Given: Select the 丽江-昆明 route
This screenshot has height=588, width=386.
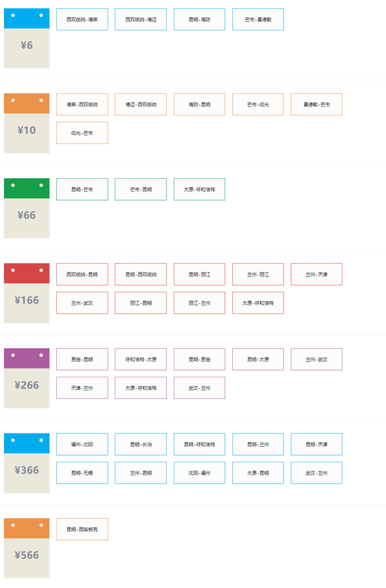Looking at the screenshot, I should [141, 303].
